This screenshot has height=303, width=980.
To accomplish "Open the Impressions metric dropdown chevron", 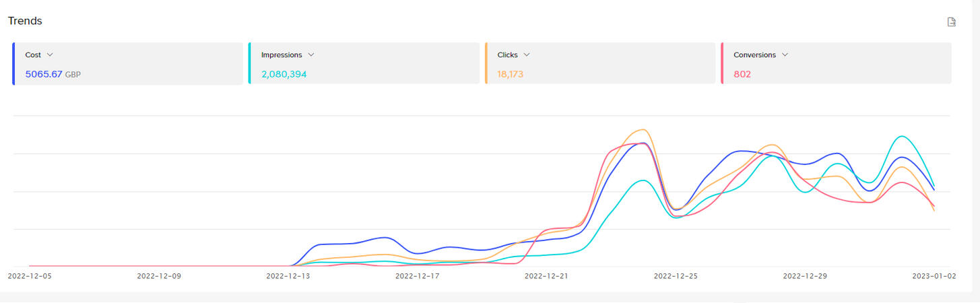I will point(311,55).
